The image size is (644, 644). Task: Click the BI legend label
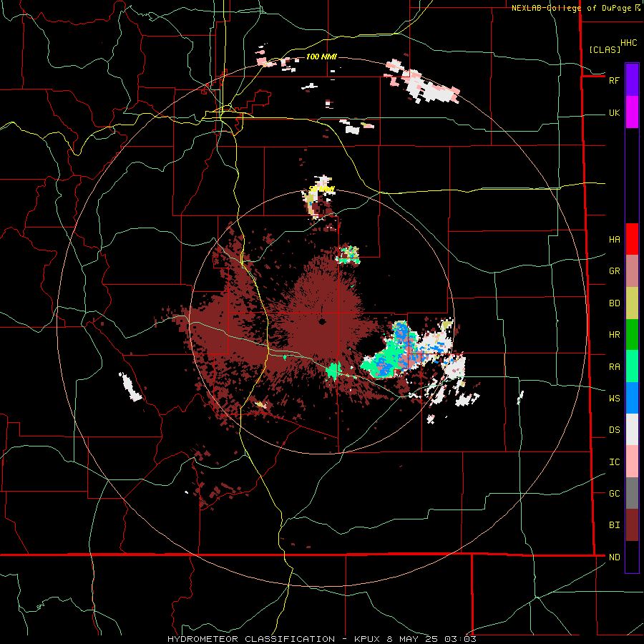(614, 525)
